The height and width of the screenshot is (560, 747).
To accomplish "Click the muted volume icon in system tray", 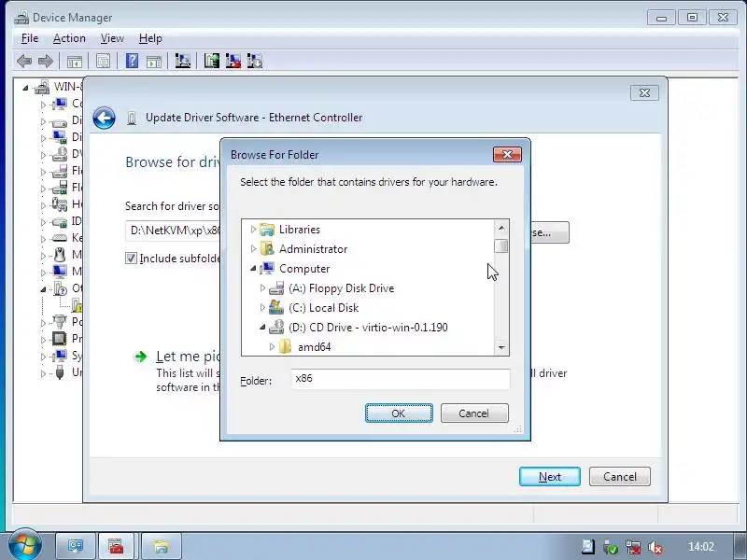I will pyautogui.click(x=656, y=547).
